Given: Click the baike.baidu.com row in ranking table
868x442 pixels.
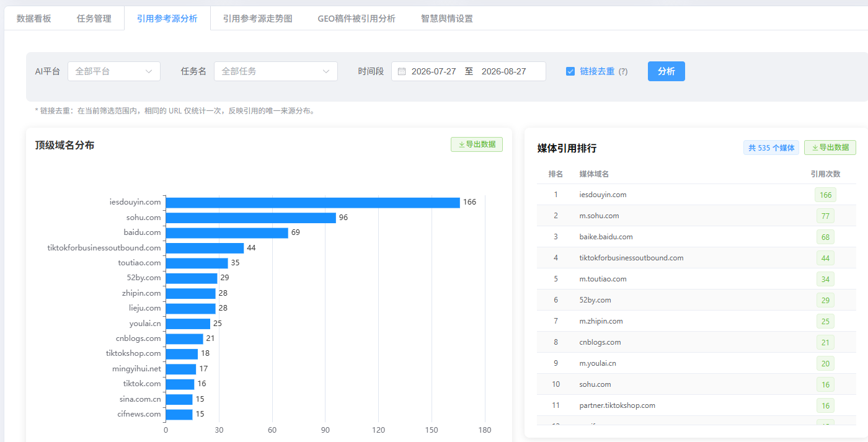Looking at the screenshot, I should click(x=696, y=237).
